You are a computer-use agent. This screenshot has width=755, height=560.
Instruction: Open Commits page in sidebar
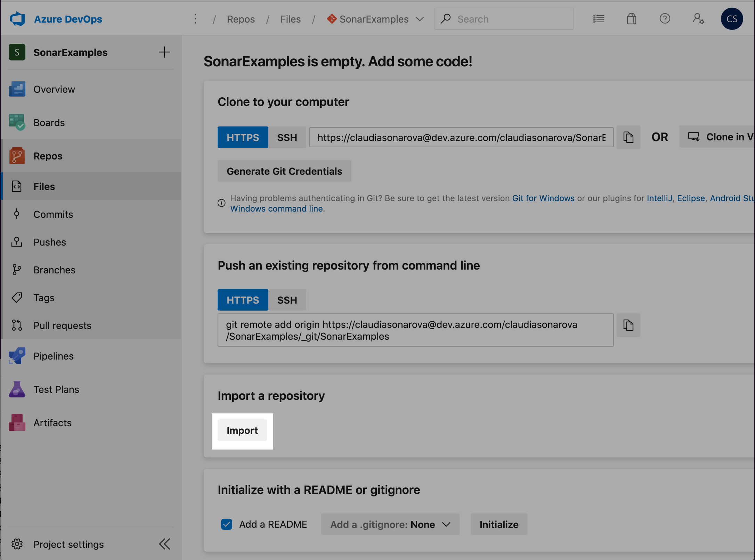(53, 214)
